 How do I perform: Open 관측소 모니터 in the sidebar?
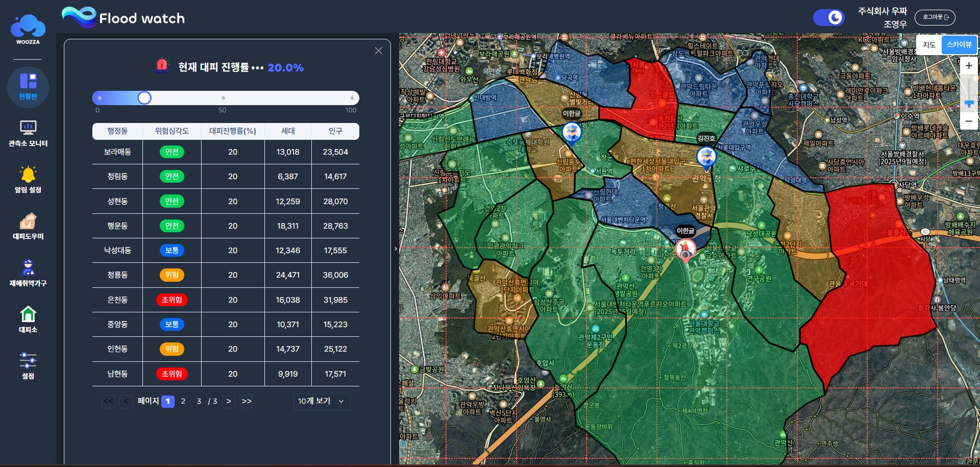(x=28, y=134)
